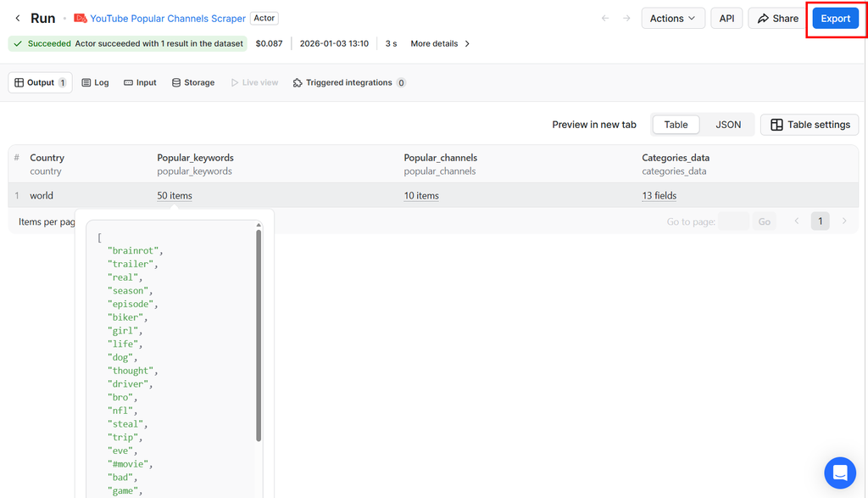
Task: Click the blue Export button
Action: 835,19
